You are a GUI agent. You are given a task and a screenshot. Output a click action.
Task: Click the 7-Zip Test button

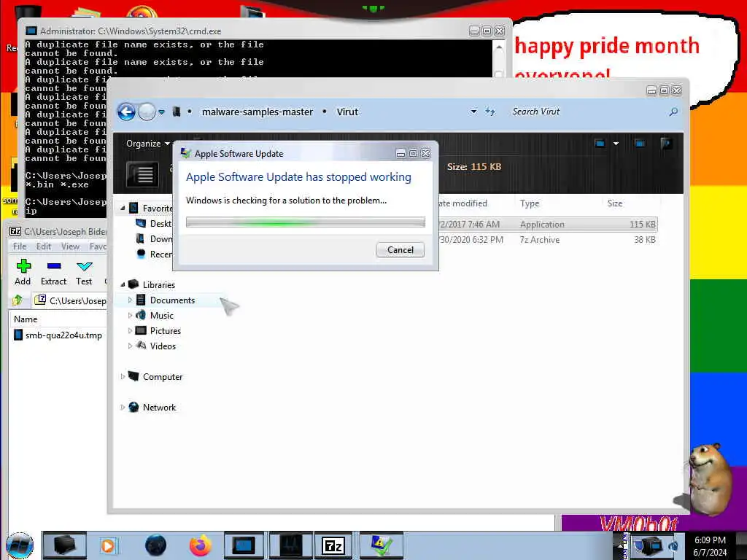pyautogui.click(x=84, y=273)
